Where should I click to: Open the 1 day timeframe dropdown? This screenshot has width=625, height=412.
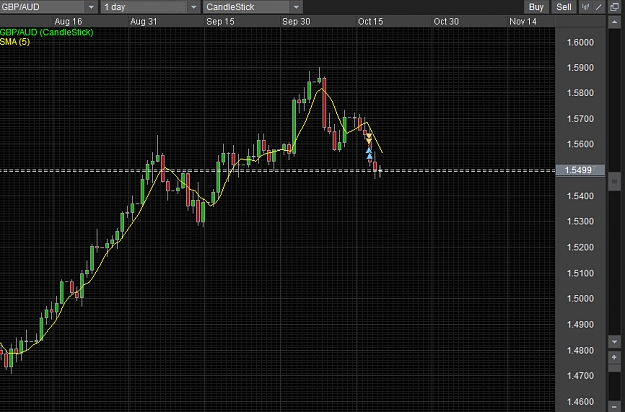tap(150, 7)
